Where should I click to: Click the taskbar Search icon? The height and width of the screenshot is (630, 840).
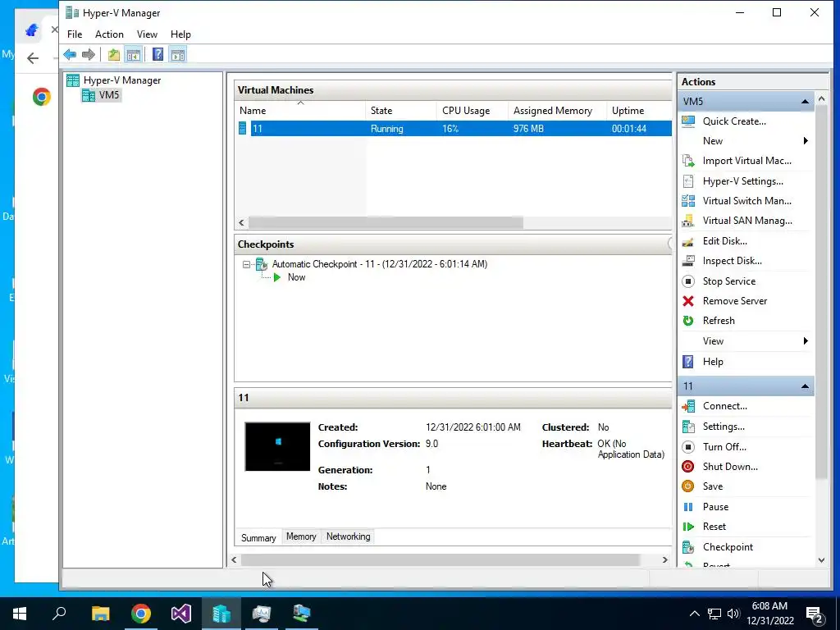[59, 614]
